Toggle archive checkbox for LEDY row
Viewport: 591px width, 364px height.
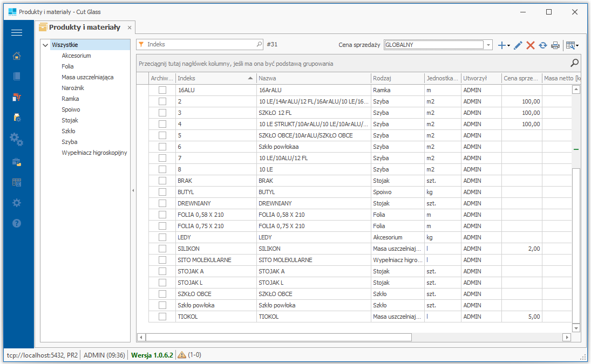coord(162,237)
